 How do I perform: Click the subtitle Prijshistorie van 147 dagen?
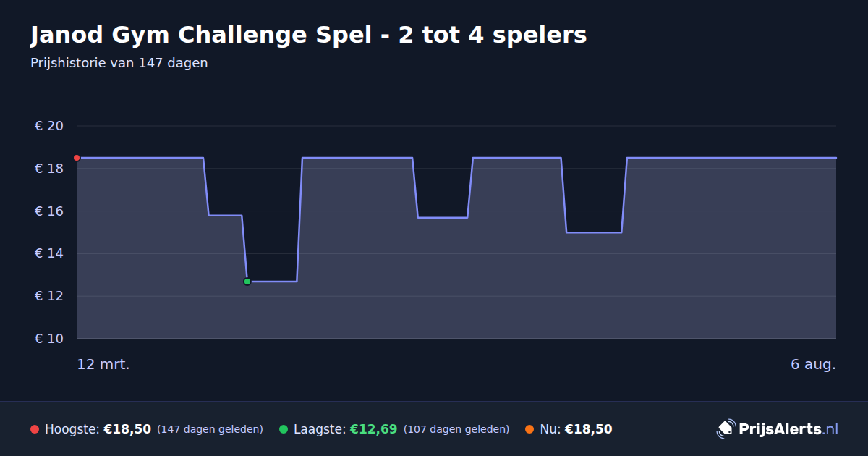[119, 63]
